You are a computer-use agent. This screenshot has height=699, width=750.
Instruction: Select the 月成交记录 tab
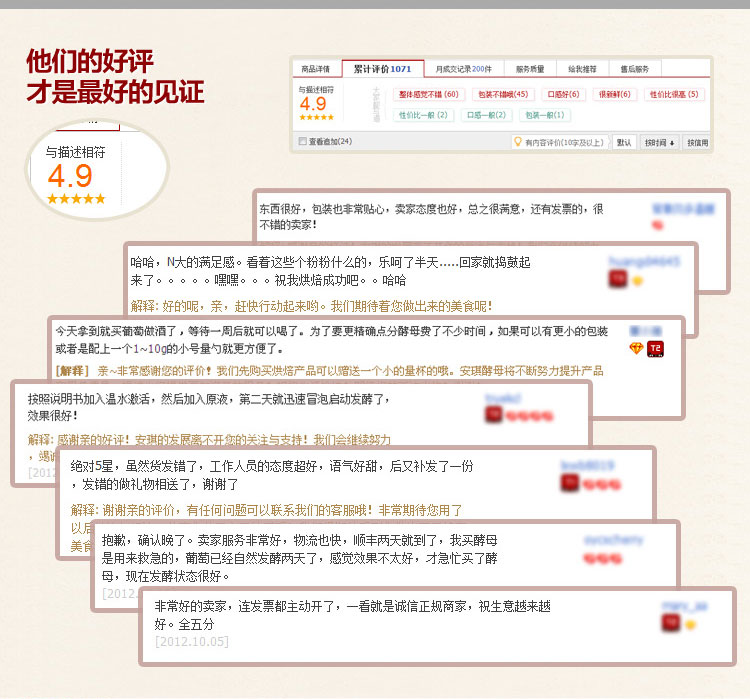pyautogui.click(x=463, y=69)
